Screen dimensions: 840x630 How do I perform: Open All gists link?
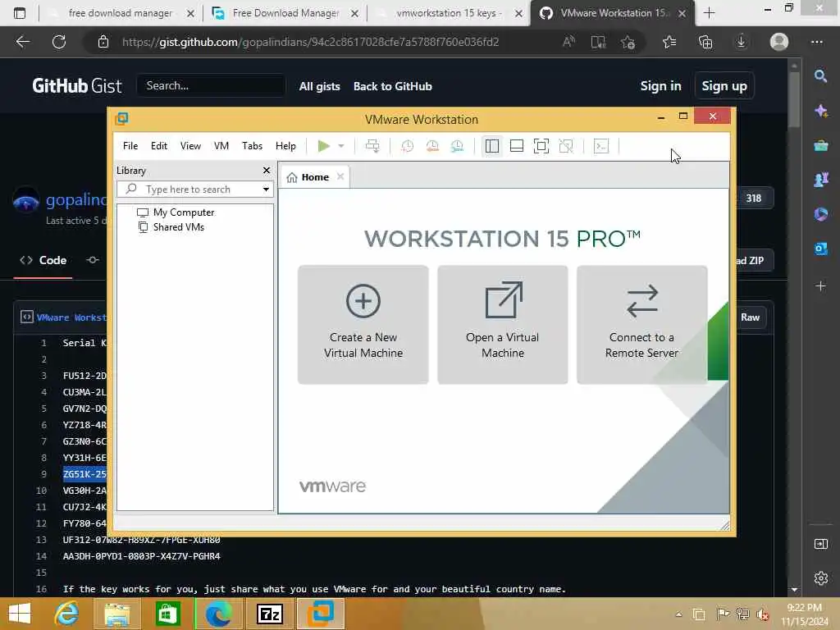319,86
